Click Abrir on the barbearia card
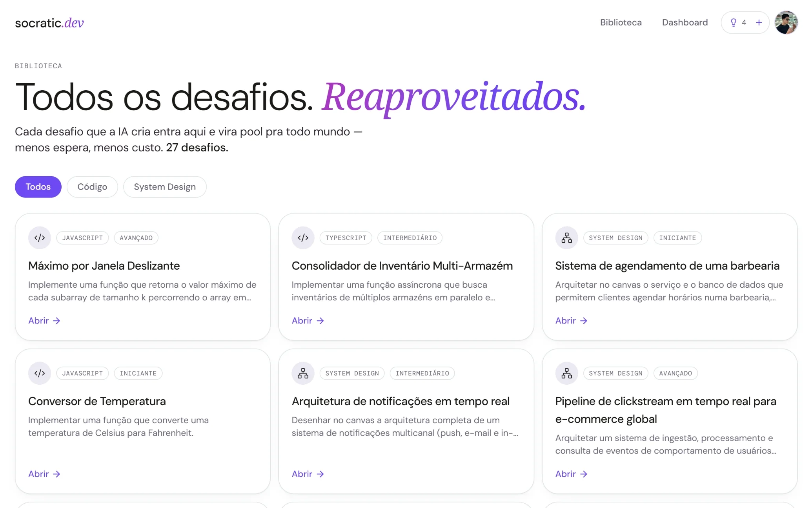This screenshot has width=812, height=508. [x=572, y=321]
